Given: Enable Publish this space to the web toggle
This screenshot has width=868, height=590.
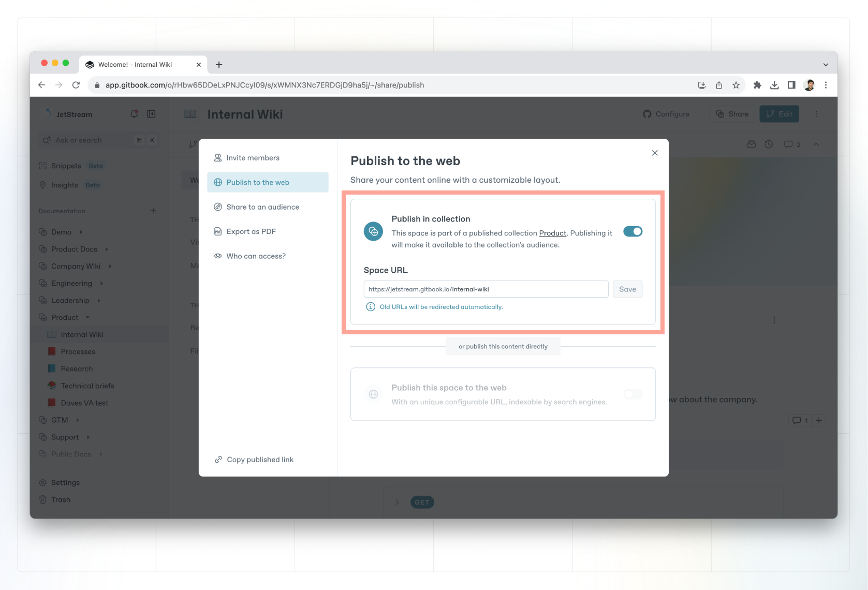Looking at the screenshot, I should [632, 394].
